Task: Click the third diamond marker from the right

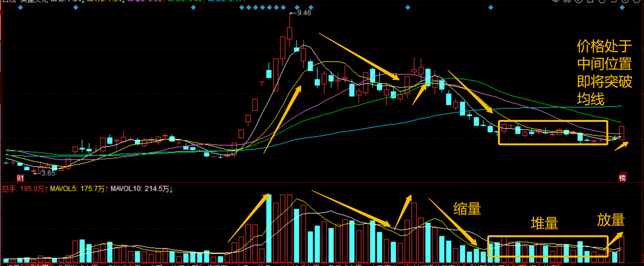Action: [408, 7]
